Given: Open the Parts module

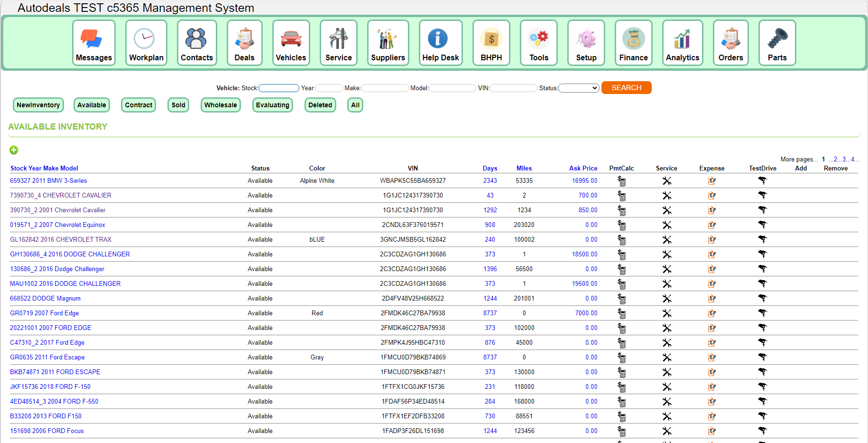Looking at the screenshot, I should (777, 43).
